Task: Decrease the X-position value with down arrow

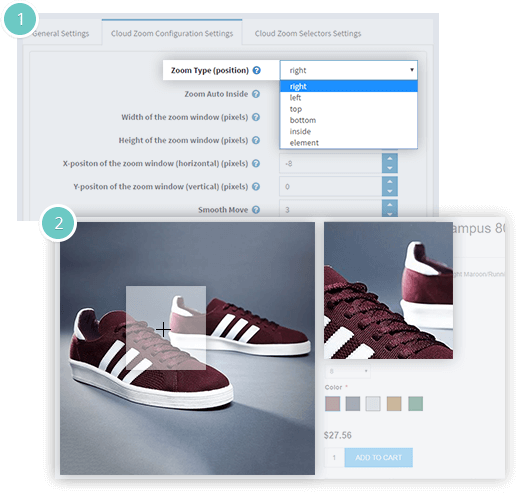Action: [x=390, y=168]
